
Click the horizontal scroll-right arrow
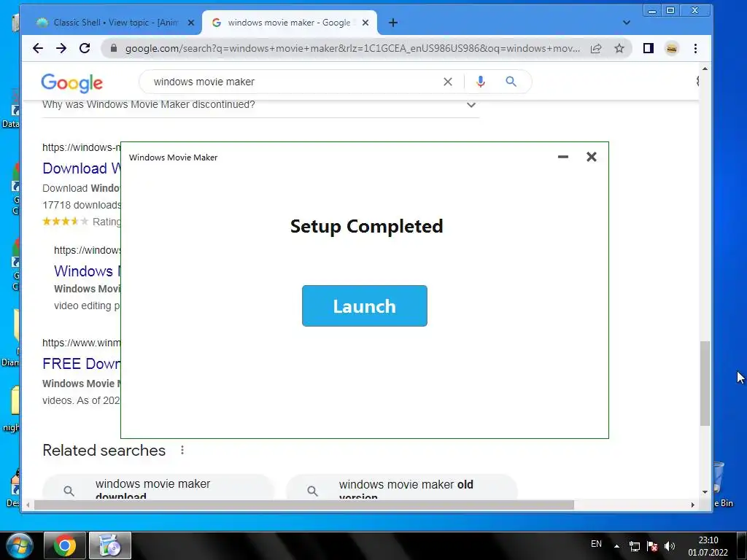click(693, 505)
